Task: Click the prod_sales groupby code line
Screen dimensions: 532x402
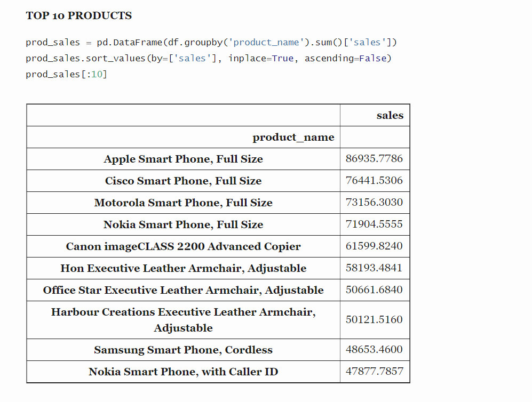Action: pos(211,42)
